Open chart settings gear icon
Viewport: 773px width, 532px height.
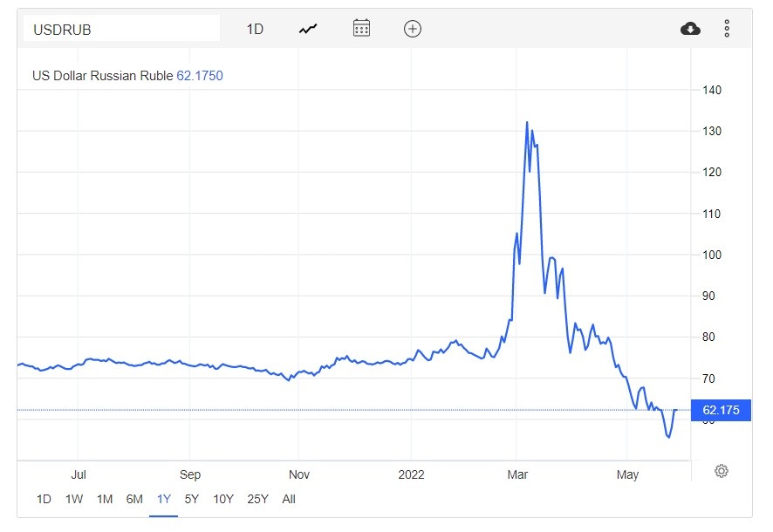tap(722, 471)
